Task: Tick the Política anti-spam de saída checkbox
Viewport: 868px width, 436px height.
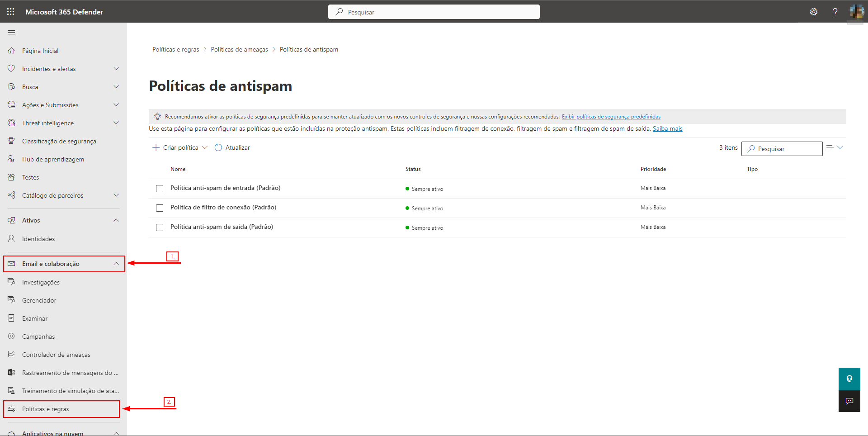Action: tap(160, 227)
